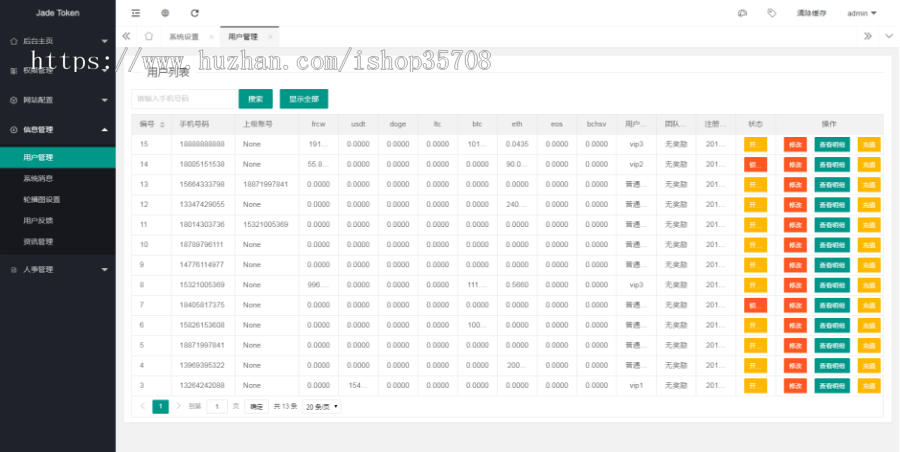
Task: Select page 1 in pagination
Action: tap(161, 407)
